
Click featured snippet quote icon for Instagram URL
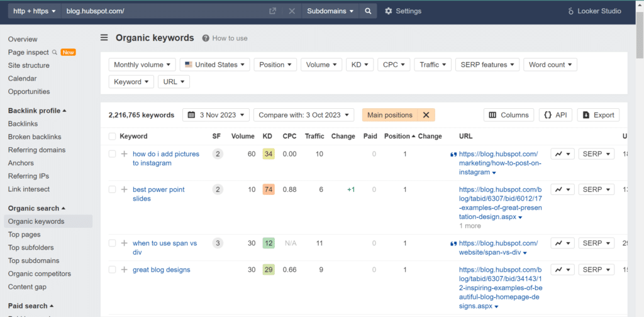click(454, 154)
